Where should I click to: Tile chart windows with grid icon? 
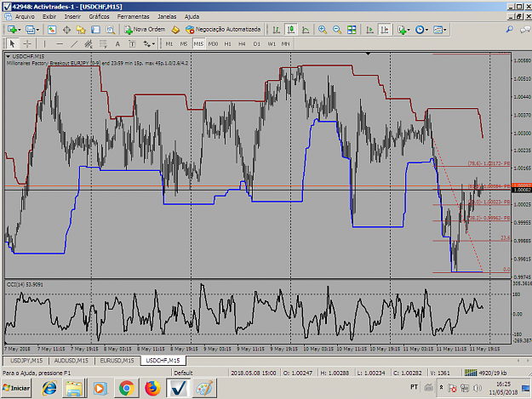(352, 30)
